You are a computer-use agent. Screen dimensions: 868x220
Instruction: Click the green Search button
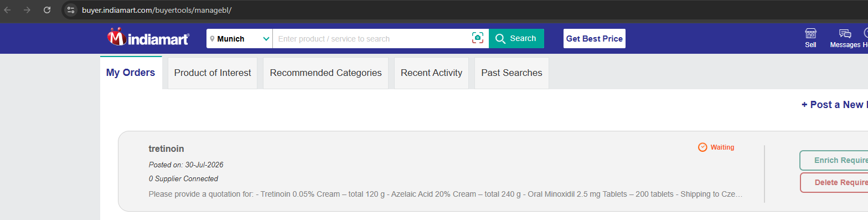[x=516, y=38]
